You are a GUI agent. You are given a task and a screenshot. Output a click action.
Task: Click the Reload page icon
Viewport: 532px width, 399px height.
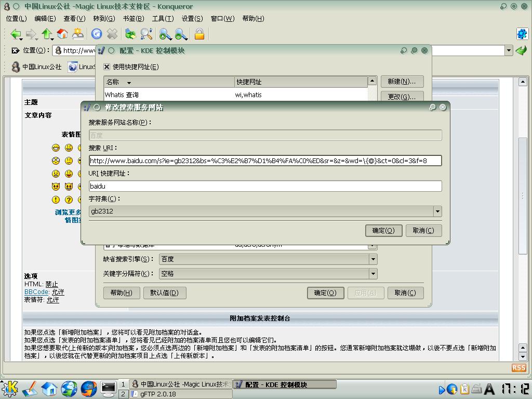(x=97, y=34)
